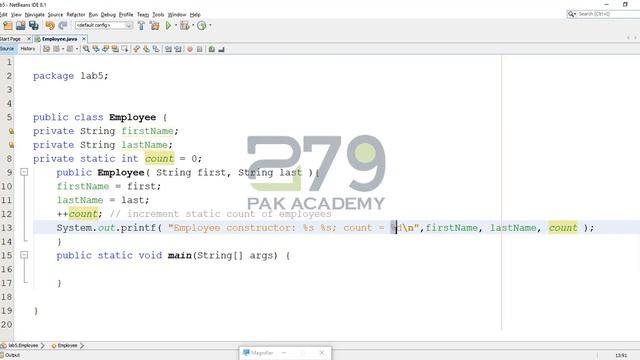Click the Profile Project icon

[202, 25]
